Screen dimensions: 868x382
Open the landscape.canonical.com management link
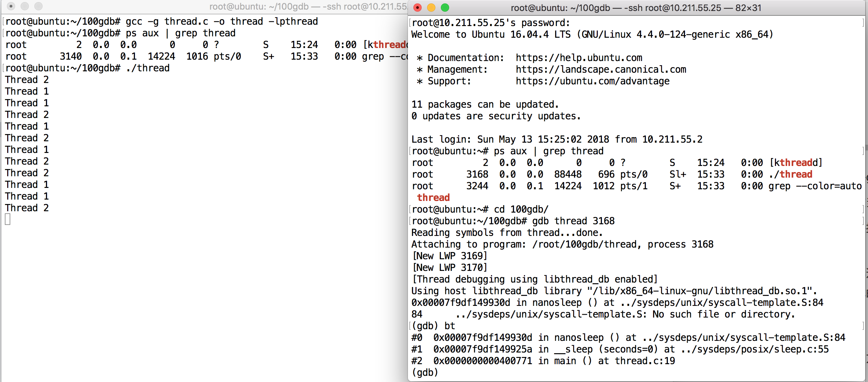coord(601,69)
